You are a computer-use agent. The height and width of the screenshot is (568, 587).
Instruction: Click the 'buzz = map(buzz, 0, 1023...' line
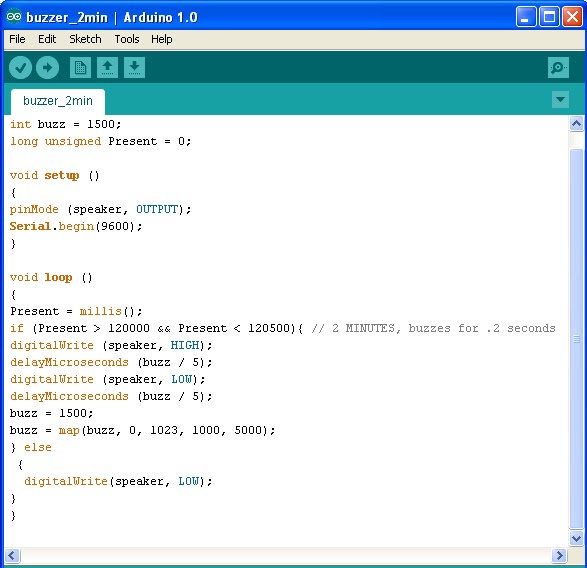click(x=143, y=430)
